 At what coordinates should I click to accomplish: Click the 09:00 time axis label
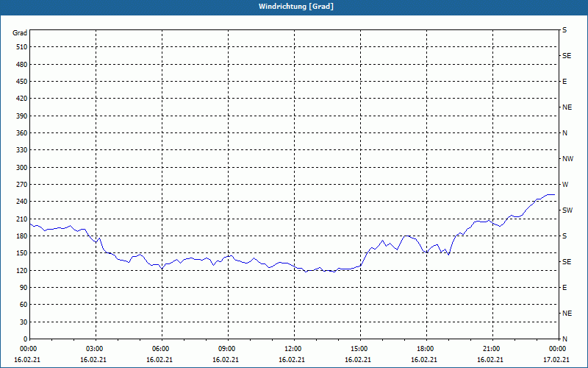point(227,349)
